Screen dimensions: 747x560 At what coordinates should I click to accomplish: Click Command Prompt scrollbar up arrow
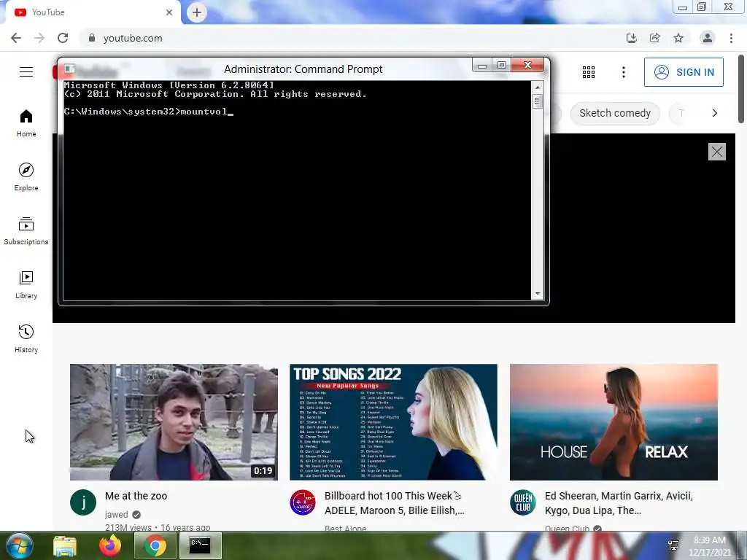[x=538, y=87]
